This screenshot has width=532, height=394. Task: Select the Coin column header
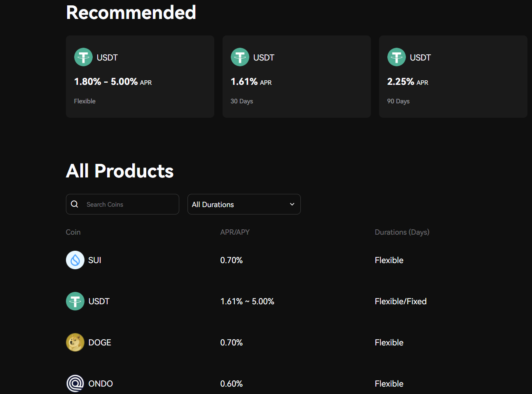pyautogui.click(x=73, y=232)
